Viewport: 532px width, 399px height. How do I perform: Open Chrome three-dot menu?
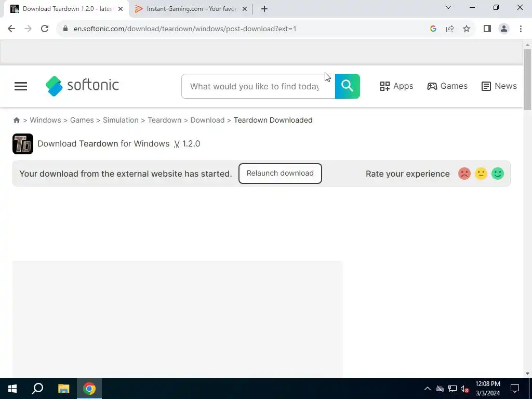[521, 29]
